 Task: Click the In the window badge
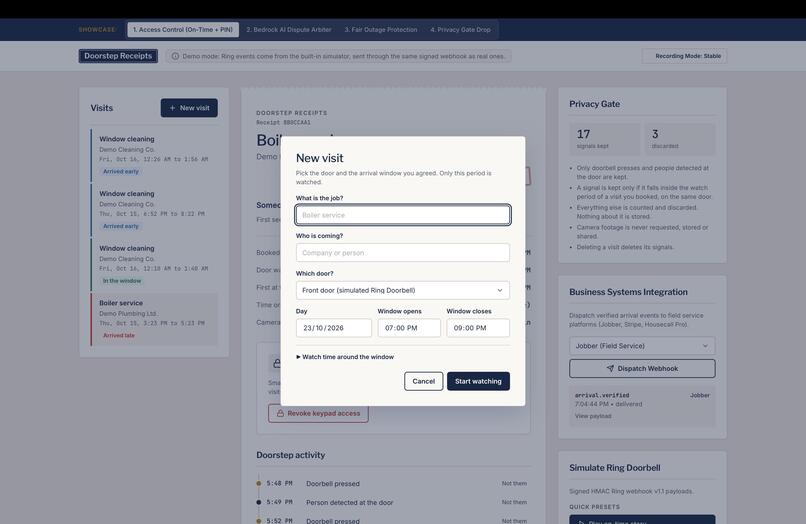click(122, 281)
